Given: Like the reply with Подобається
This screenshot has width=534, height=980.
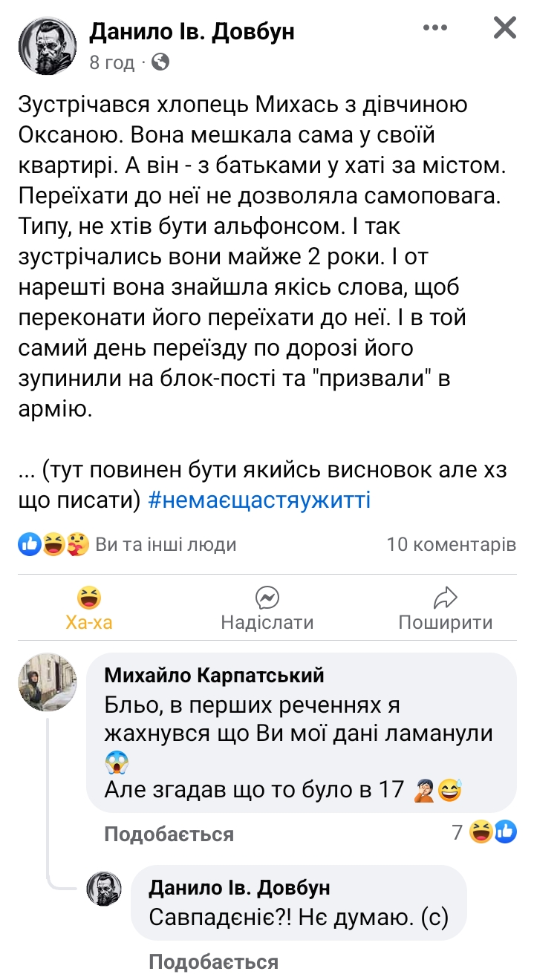Looking at the screenshot, I should coord(213,962).
